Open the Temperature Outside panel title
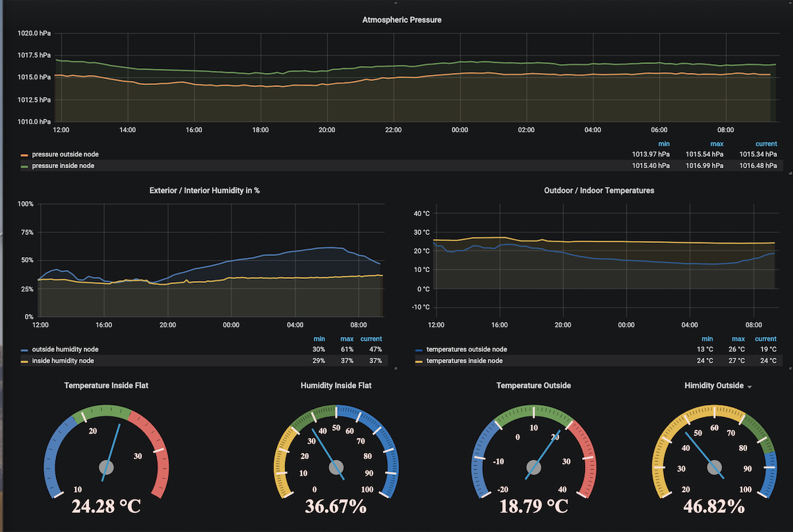793x532 pixels. [534, 385]
